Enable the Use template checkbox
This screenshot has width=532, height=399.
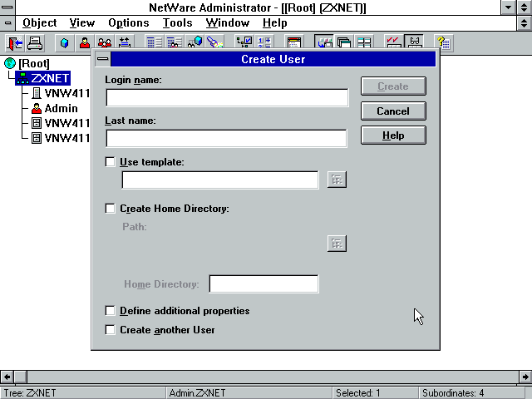tap(111, 162)
